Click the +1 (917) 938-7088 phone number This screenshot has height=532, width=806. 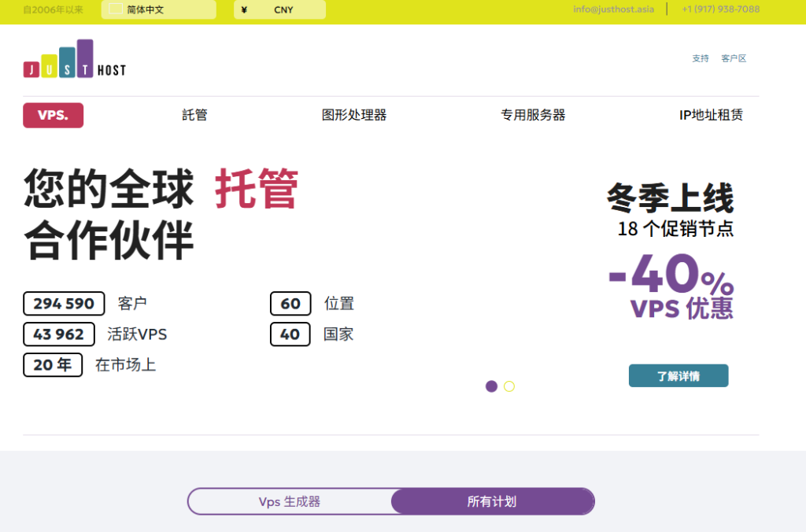coord(720,9)
